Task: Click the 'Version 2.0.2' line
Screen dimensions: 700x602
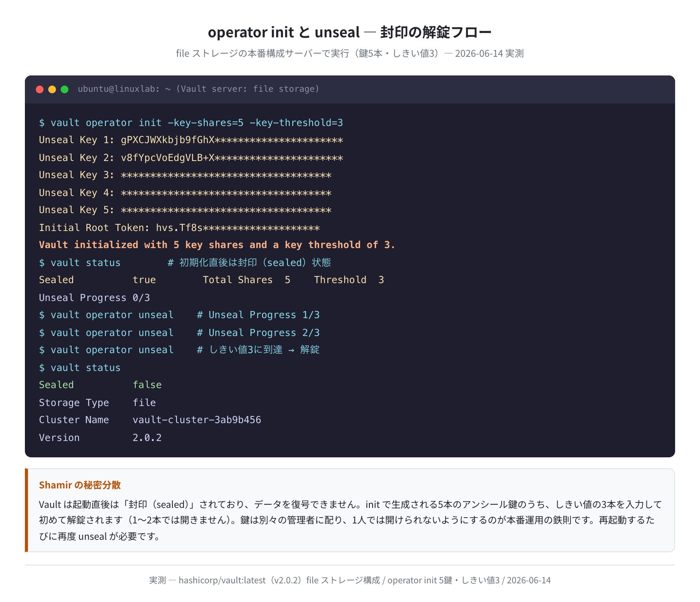Action: tap(100, 438)
